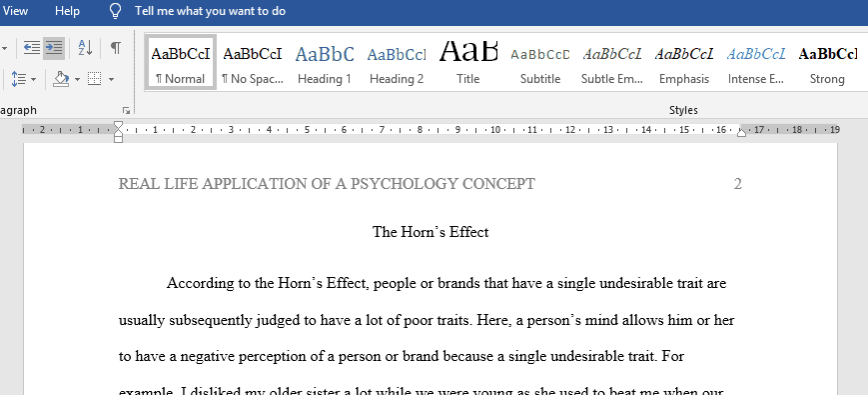This screenshot has width=868, height=395.
Task: Click the Styles group label
Action: pyautogui.click(x=683, y=110)
